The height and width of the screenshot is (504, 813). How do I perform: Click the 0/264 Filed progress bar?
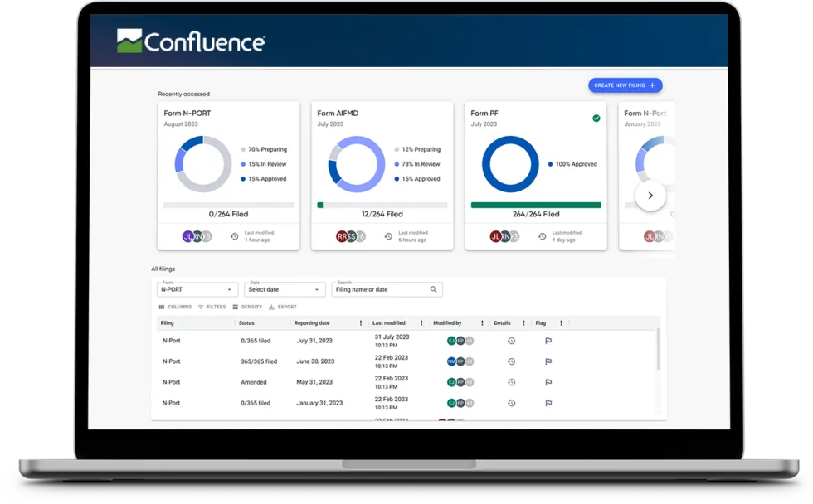pyautogui.click(x=229, y=205)
